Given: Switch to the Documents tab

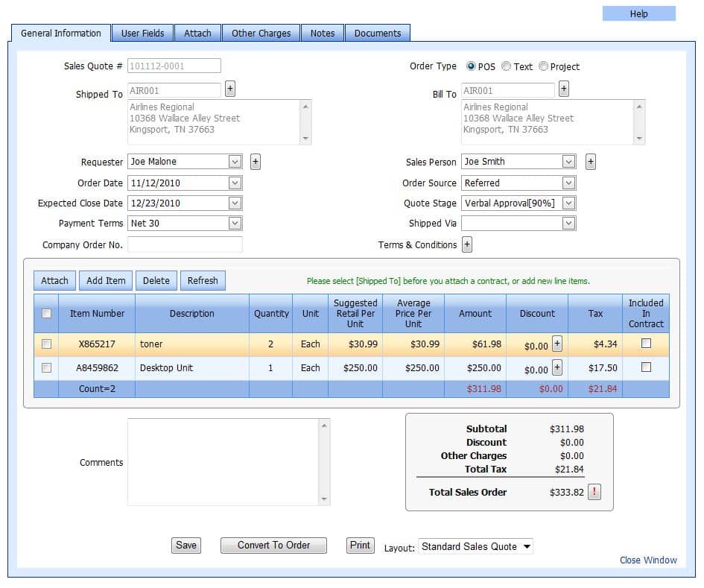Looking at the screenshot, I should pyautogui.click(x=378, y=34).
